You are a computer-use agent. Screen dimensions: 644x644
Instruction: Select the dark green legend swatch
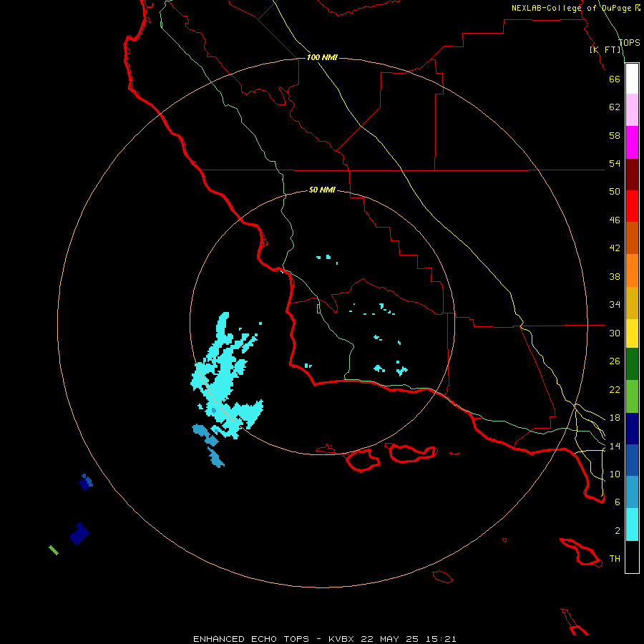coord(632,364)
